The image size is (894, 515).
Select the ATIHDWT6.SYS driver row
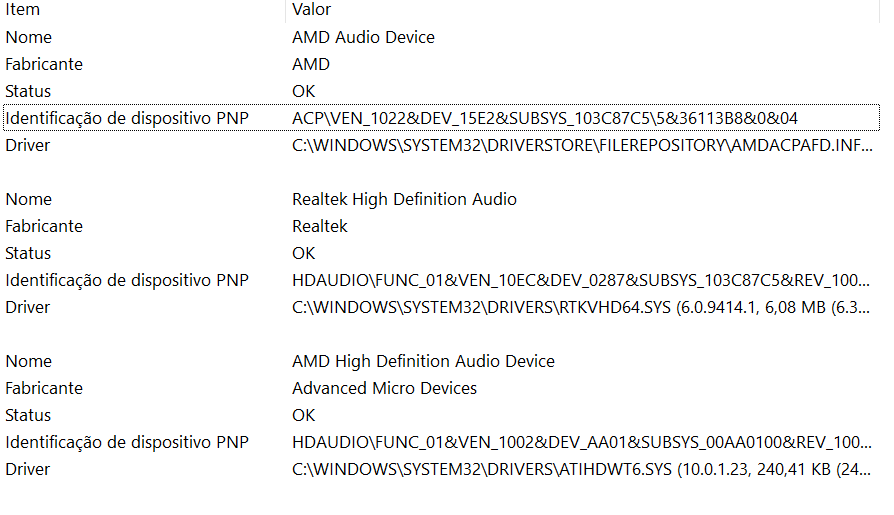click(x=441, y=469)
